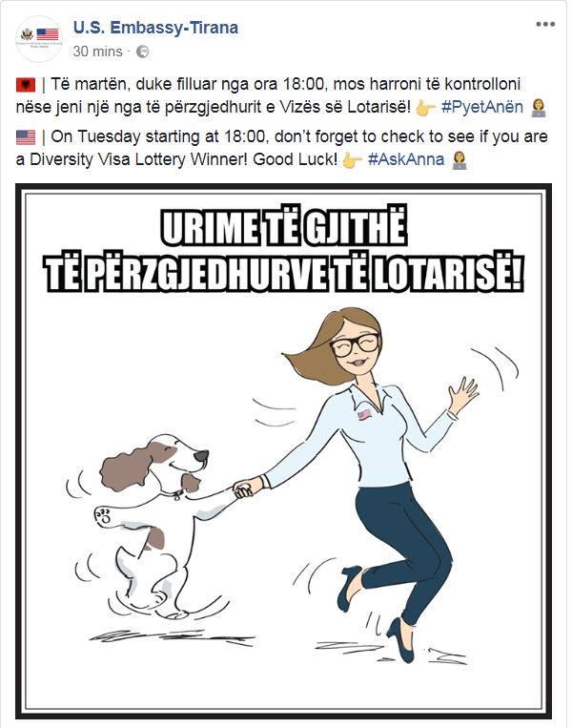
Task: Open the U.S. Embassy-Tirana page name link
Action: coord(156,28)
